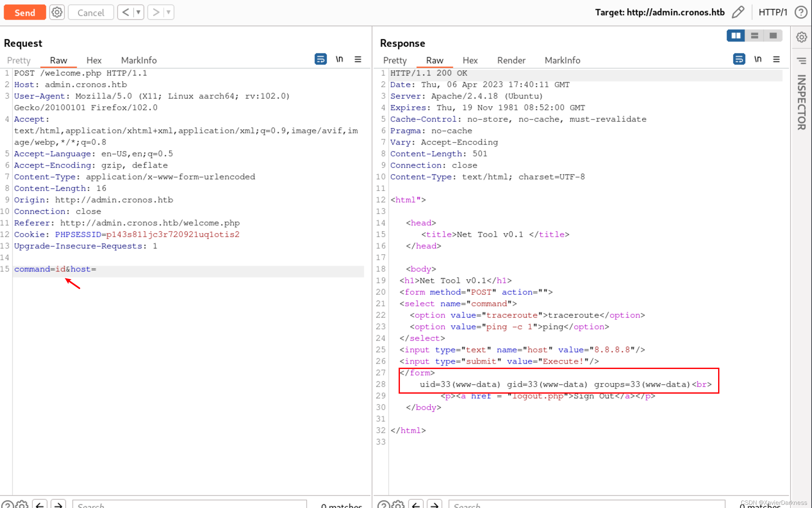The image size is (812, 508).
Task: Click the Referer header line in request
Action: [127, 223]
